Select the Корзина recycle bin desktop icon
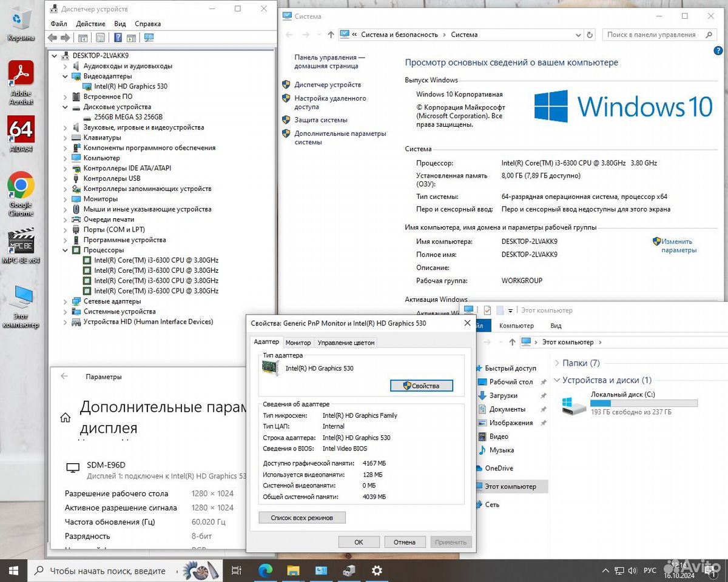Viewport: 728px width, 582px height. pos(21,24)
